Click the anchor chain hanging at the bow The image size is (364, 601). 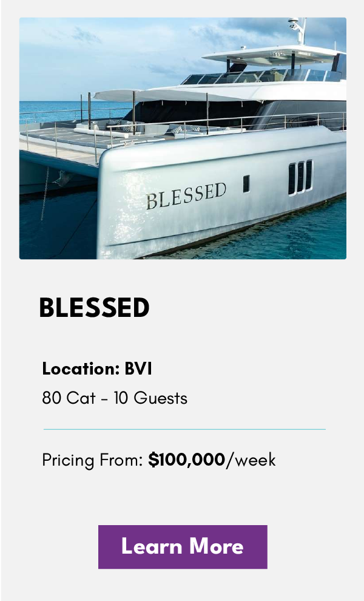[45, 194]
